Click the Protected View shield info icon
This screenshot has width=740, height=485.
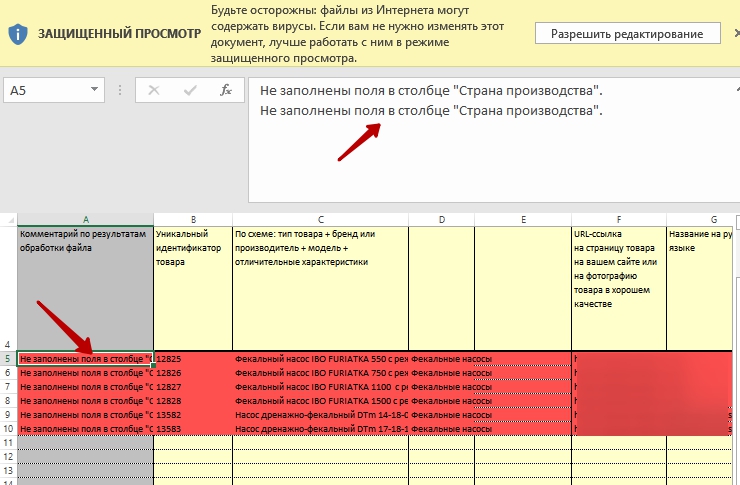click(x=18, y=34)
